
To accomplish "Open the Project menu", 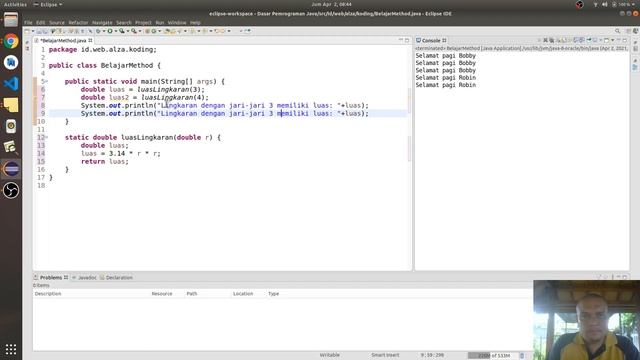I will pos(143,22).
